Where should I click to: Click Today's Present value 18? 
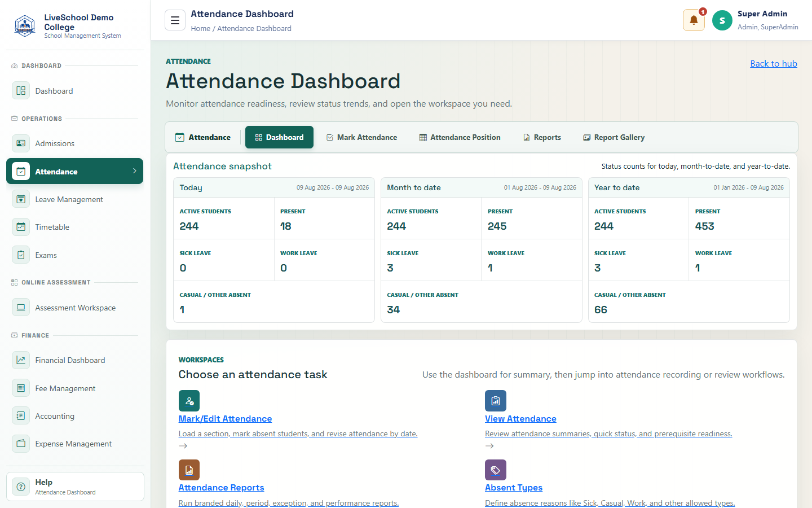[286, 226]
